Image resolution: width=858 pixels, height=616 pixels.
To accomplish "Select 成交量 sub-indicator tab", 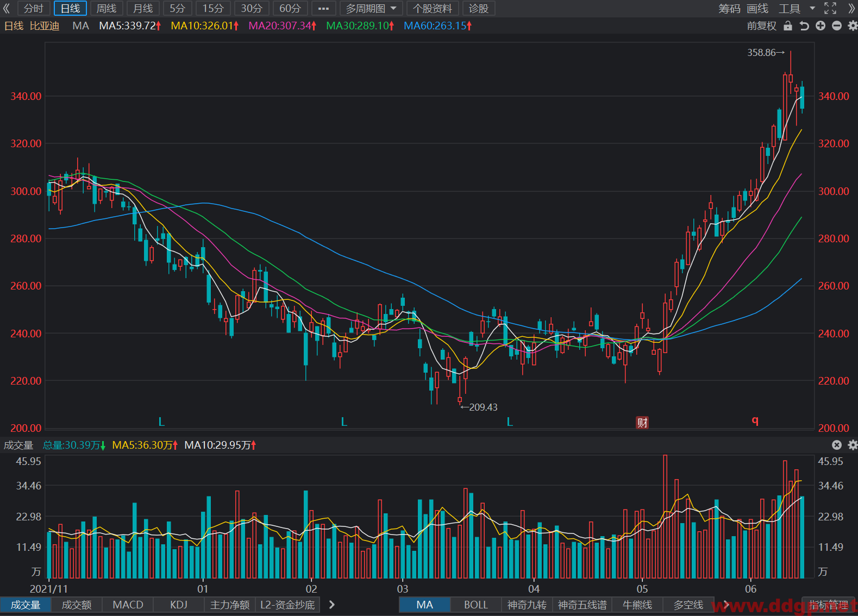I will (x=26, y=605).
